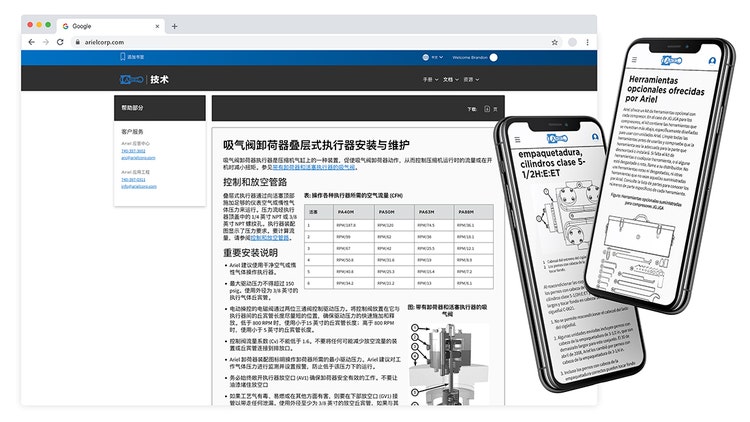
Task: Expand the 手册 dropdown menu
Action: 429,78
